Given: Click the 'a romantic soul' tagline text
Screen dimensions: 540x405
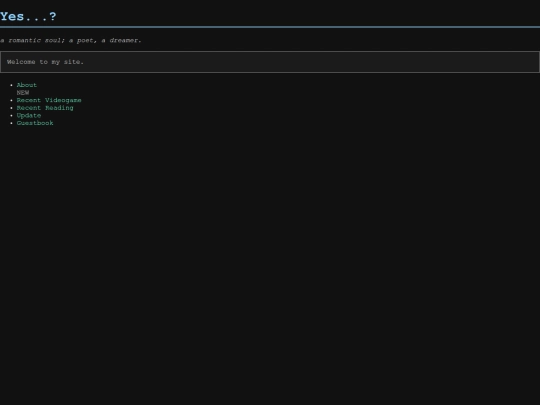Looking at the screenshot, I should (71, 40).
